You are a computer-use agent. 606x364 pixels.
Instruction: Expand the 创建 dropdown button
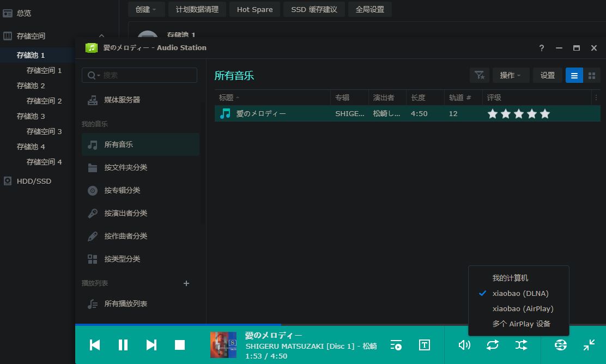(146, 9)
